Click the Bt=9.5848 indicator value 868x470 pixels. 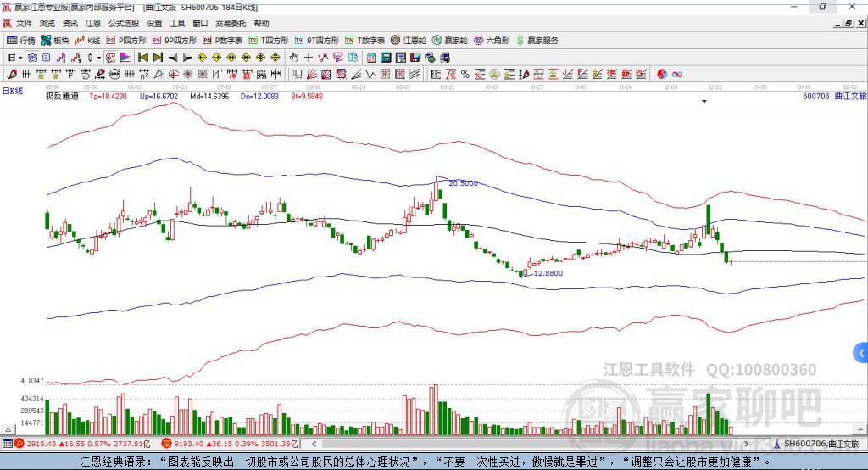[x=307, y=96]
